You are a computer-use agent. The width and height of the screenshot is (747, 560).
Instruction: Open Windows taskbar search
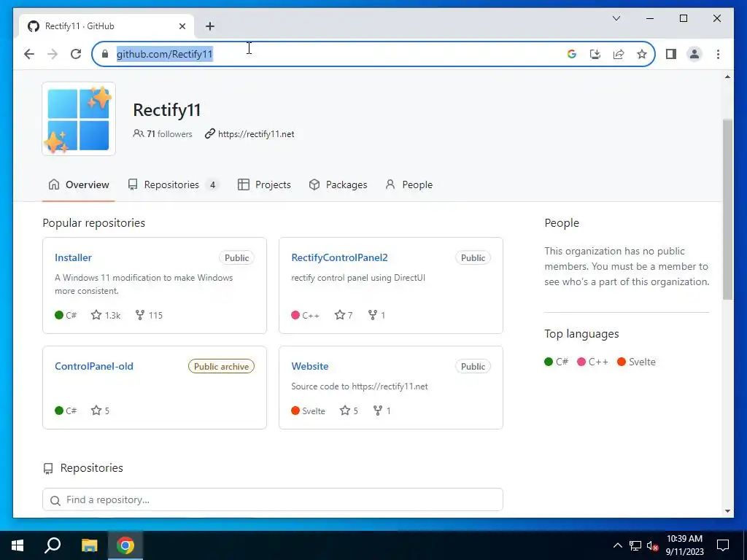pyautogui.click(x=53, y=545)
